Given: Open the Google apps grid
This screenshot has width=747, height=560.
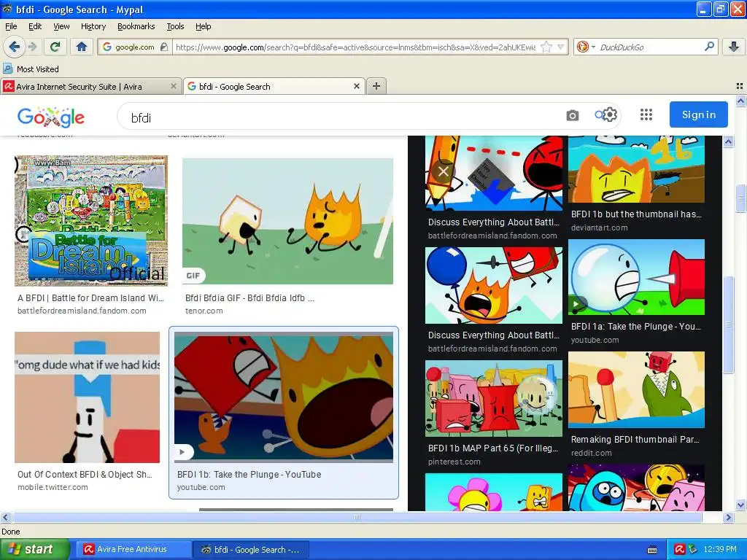Looking at the screenshot, I should point(646,114).
